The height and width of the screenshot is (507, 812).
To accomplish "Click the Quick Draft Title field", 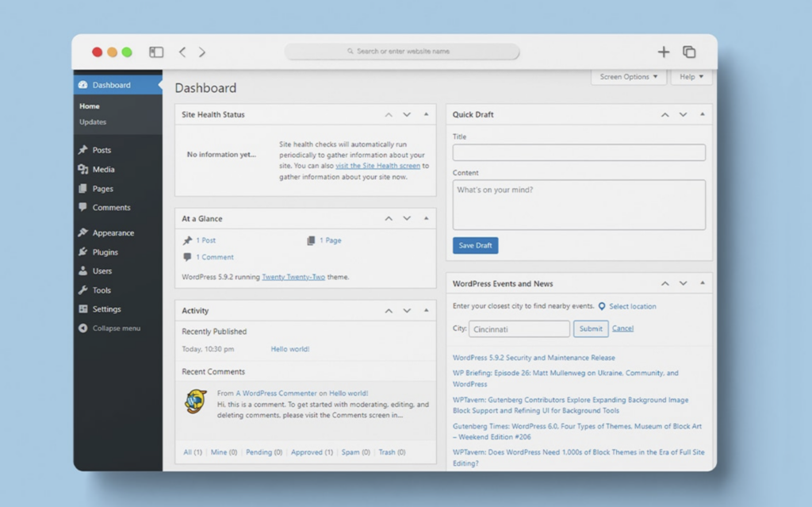I will 578,152.
